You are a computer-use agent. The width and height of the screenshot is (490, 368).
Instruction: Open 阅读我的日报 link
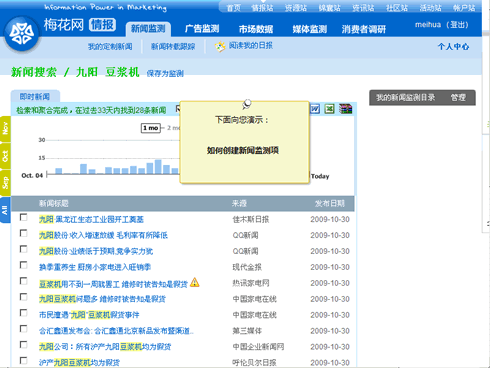point(251,46)
